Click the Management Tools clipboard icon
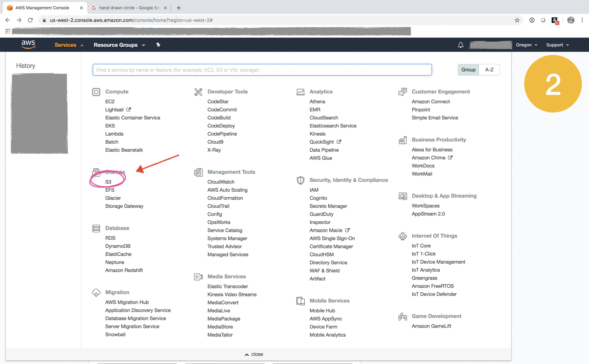Image resolution: width=589 pixels, height=364 pixels. pyautogui.click(x=198, y=172)
